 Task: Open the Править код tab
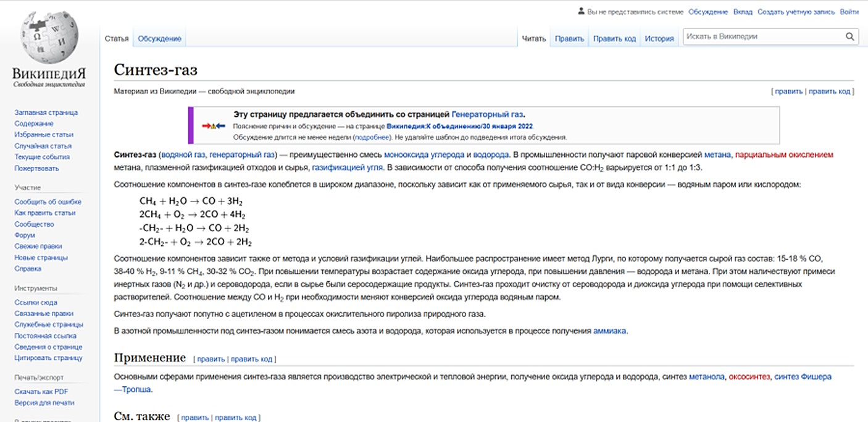click(x=614, y=38)
